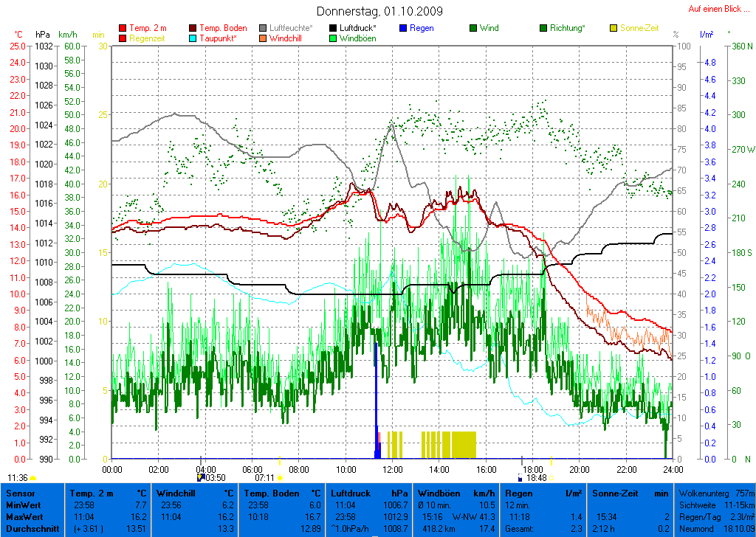The width and height of the screenshot is (756, 537).
Task: Open the 'Auf einen Blick ...' link
Action: click(x=715, y=9)
